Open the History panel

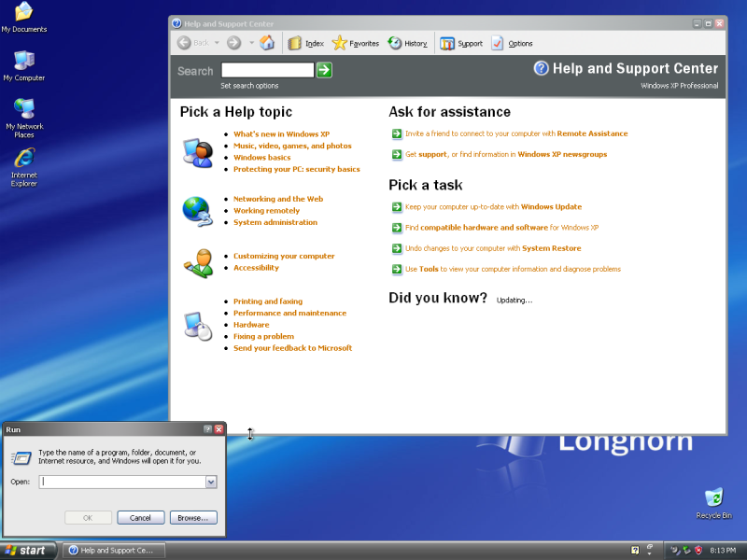(x=407, y=42)
